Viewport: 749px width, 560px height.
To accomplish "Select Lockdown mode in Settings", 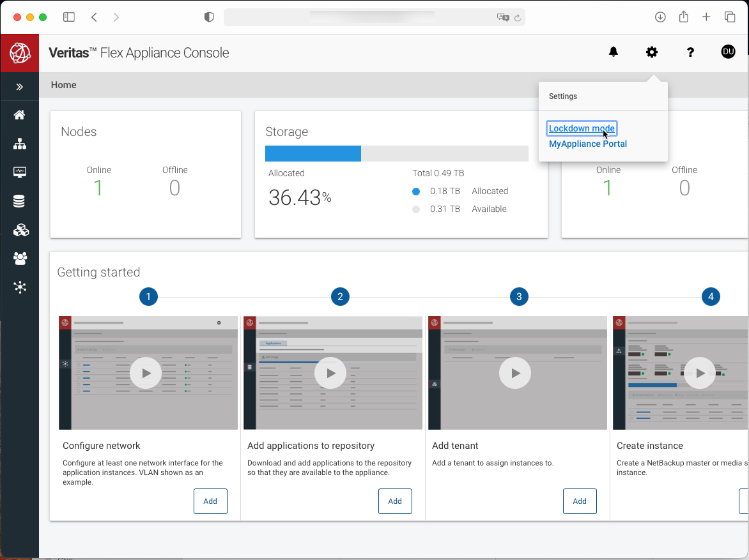I will click(x=582, y=128).
